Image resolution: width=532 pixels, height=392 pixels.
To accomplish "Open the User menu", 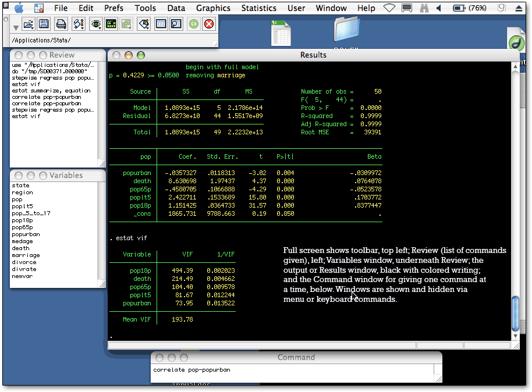I will [x=296, y=8].
